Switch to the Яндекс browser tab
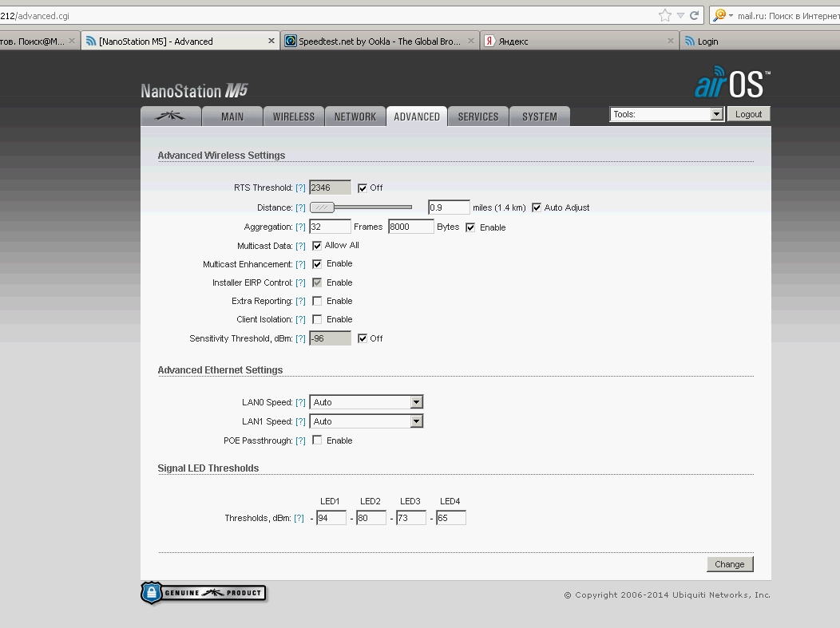The height and width of the screenshot is (628, 840). pyautogui.click(x=580, y=41)
